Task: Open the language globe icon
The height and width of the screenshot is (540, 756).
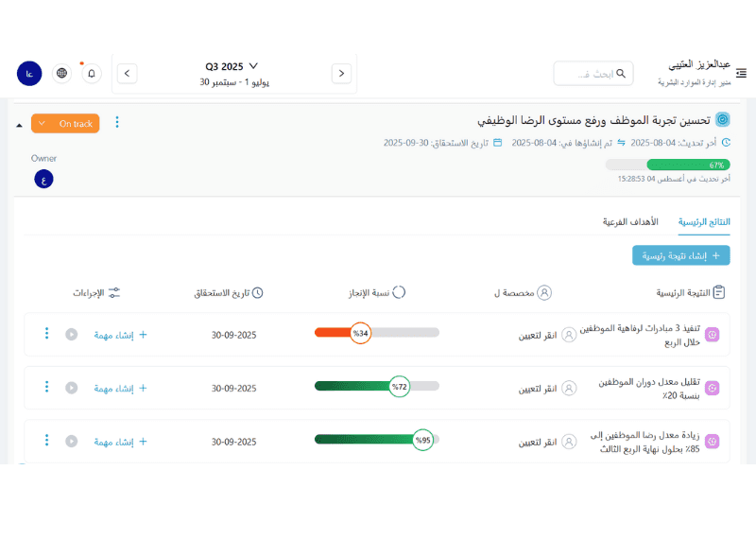Action: point(61,73)
